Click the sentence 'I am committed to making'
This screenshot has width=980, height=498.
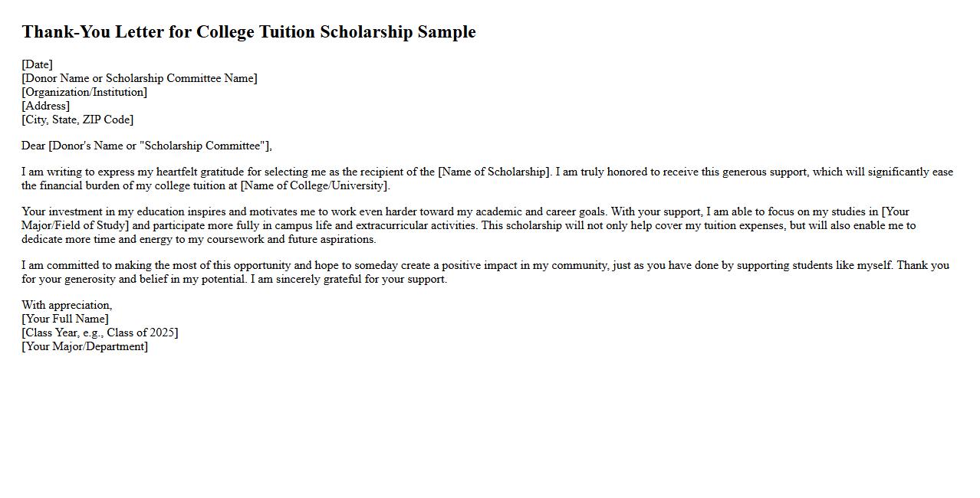92,265
